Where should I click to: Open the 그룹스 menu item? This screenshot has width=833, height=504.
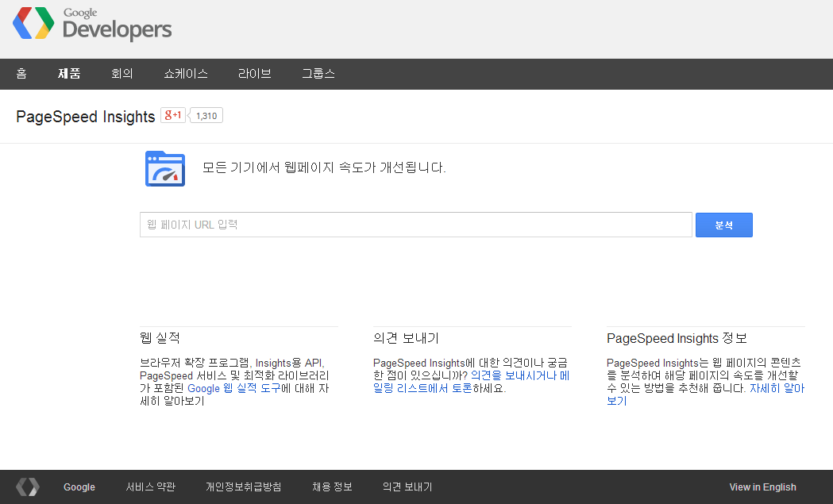point(318,74)
